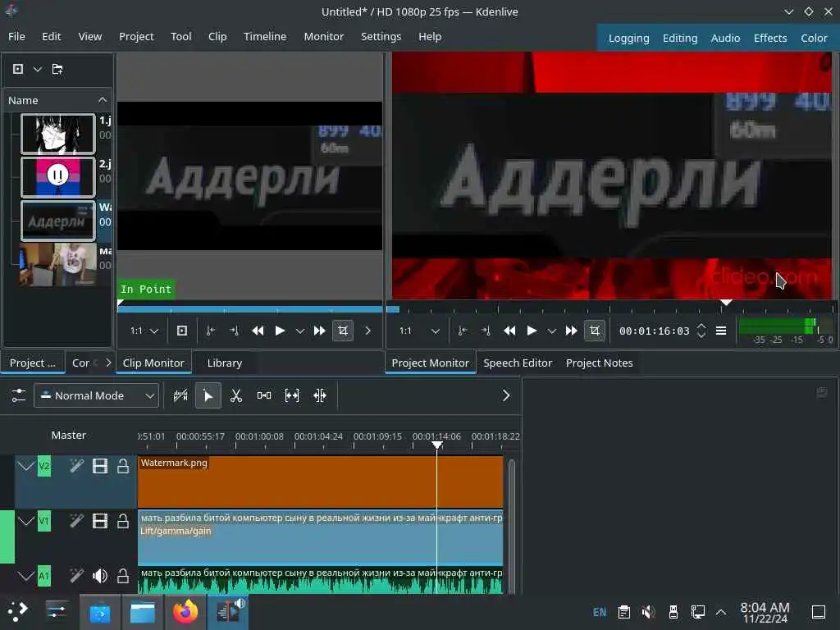Create a new folder in project bin
The image size is (840, 630).
(57, 69)
